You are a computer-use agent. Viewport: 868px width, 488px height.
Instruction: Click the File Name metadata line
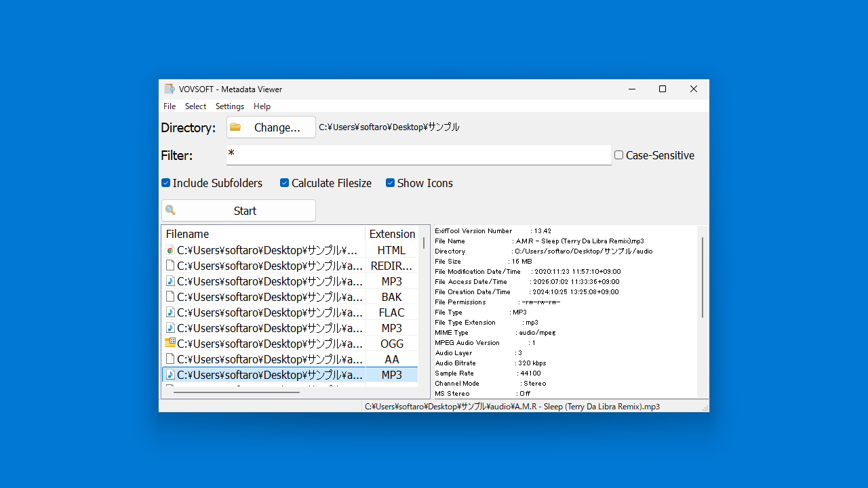coord(539,241)
